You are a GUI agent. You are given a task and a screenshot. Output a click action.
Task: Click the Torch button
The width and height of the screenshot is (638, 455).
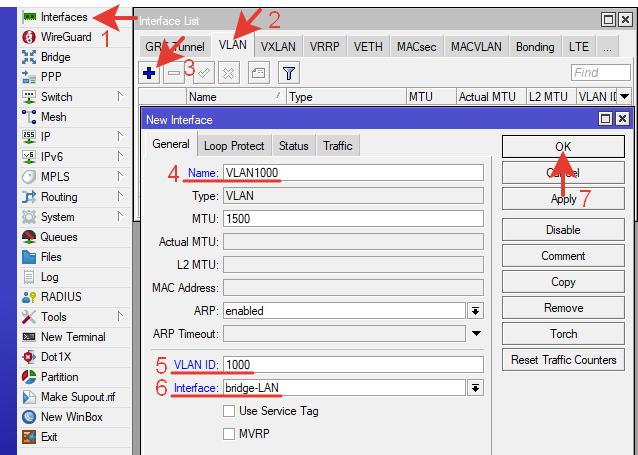pyautogui.click(x=563, y=334)
